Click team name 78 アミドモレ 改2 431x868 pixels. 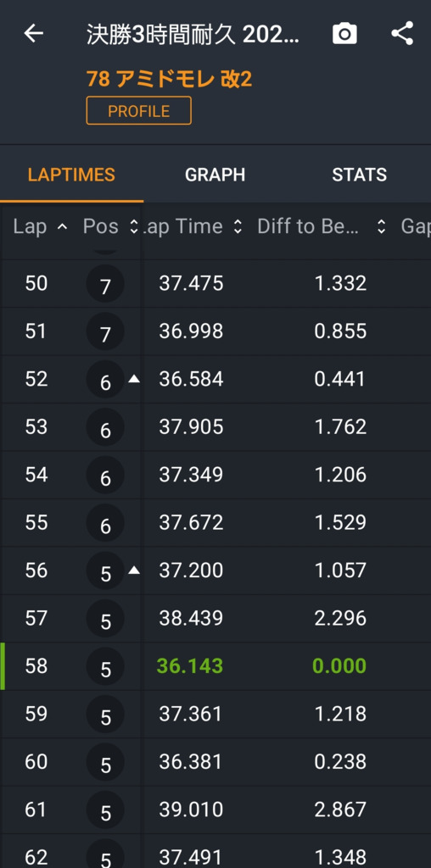(169, 79)
